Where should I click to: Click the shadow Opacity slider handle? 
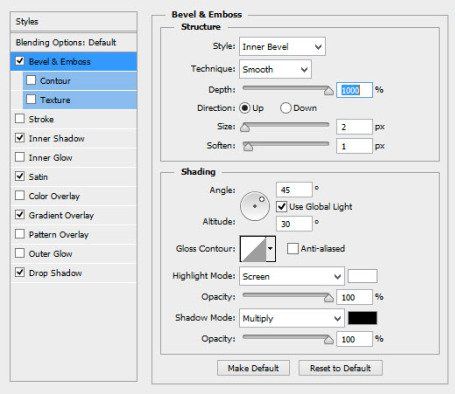point(329,340)
